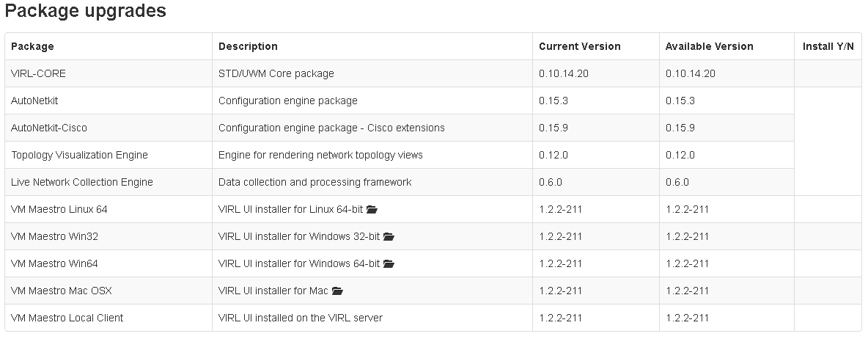This screenshot has width=868, height=339.
Task: Select Live Network Collection Engine row
Action: coord(400,182)
